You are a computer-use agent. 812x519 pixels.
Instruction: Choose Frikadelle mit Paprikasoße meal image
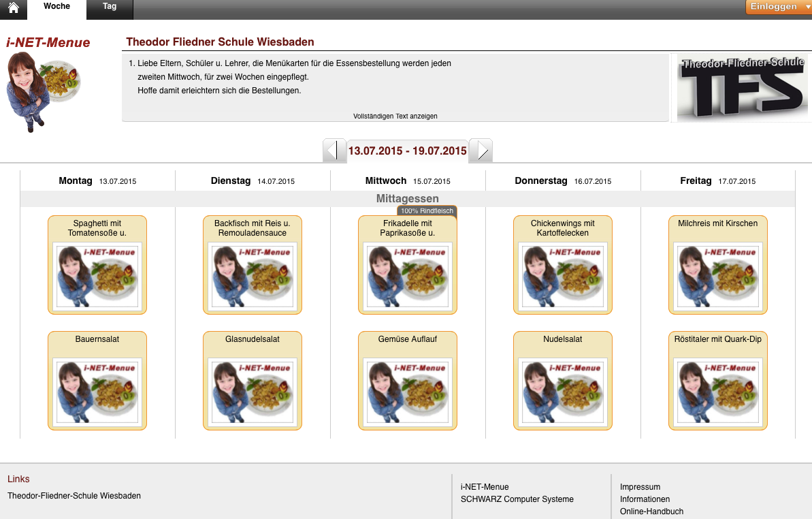pyautogui.click(x=408, y=276)
